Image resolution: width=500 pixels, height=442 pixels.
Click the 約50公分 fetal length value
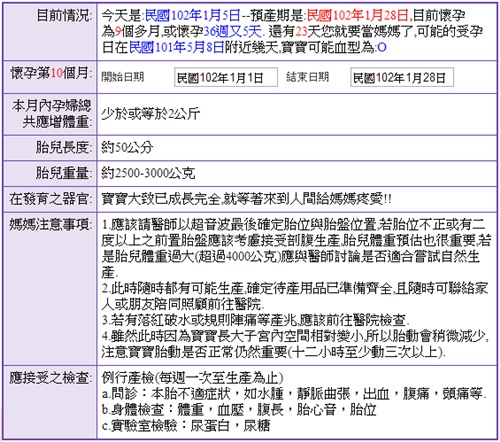pos(127,147)
